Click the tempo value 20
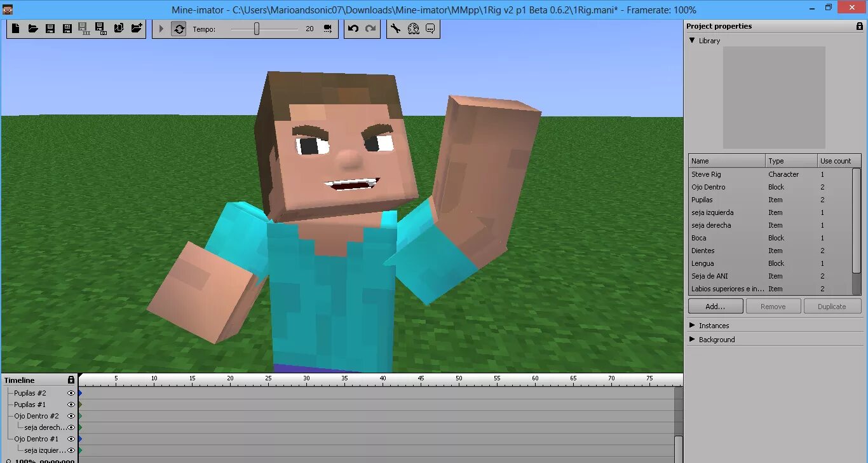 click(x=309, y=29)
